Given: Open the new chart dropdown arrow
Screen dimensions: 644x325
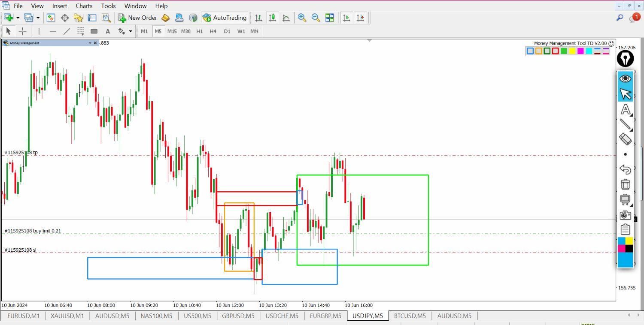Looking at the screenshot, I should click(18, 18).
